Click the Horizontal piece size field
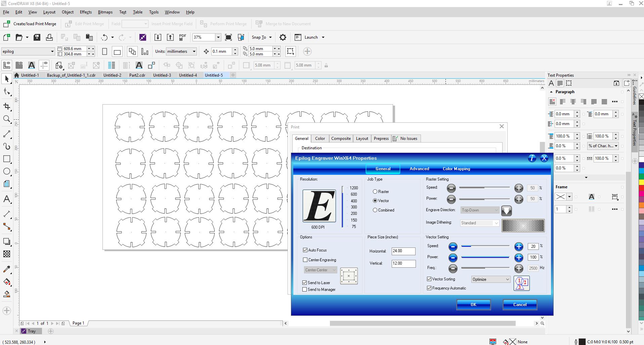Viewport: 644px width, 345px height. (403, 251)
